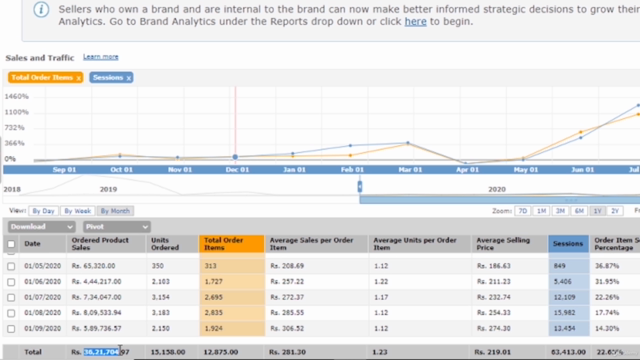This screenshot has height=360, width=640.
Task: Check the row for 01/05/2020
Action: pos(11,266)
